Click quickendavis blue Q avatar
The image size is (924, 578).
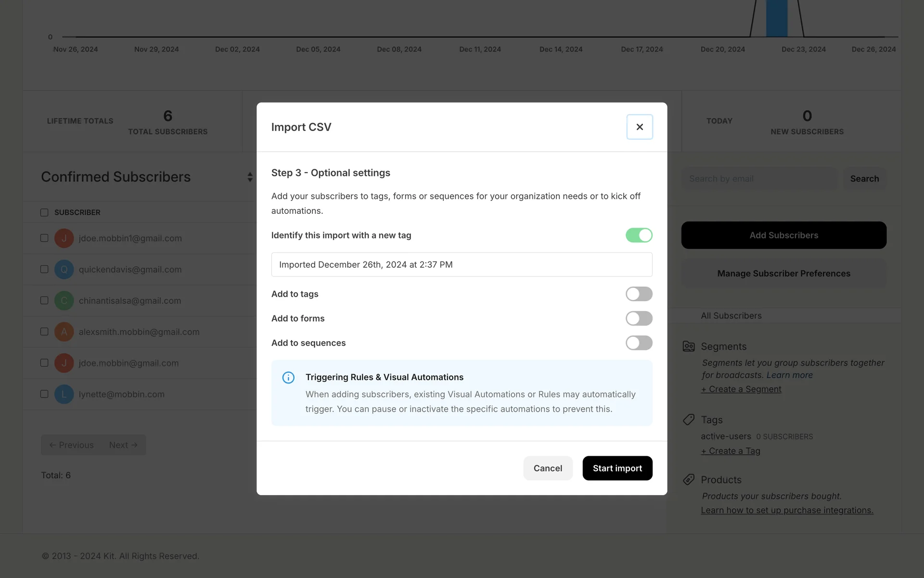[x=64, y=270]
